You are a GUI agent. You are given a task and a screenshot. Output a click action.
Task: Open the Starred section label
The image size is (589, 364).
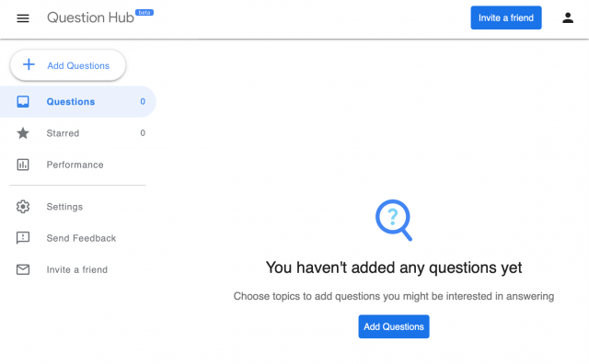click(x=63, y=133)
